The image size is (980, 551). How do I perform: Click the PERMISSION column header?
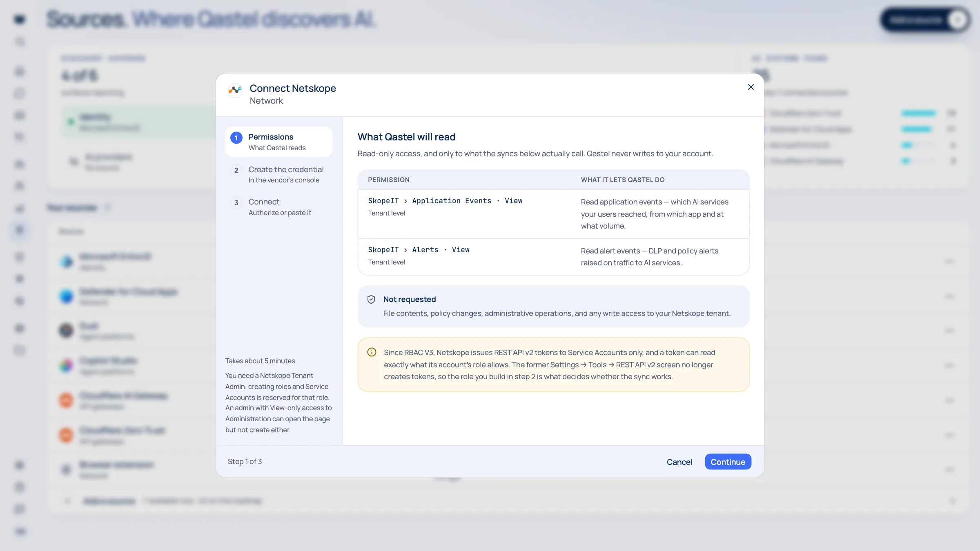click(389, 180)
